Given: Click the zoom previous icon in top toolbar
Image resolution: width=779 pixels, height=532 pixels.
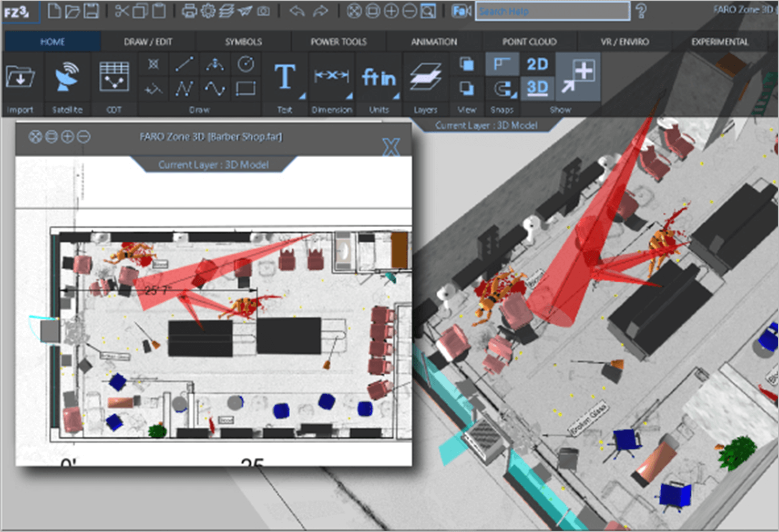Looking at the screenshot, I should [x=373, y=11].
